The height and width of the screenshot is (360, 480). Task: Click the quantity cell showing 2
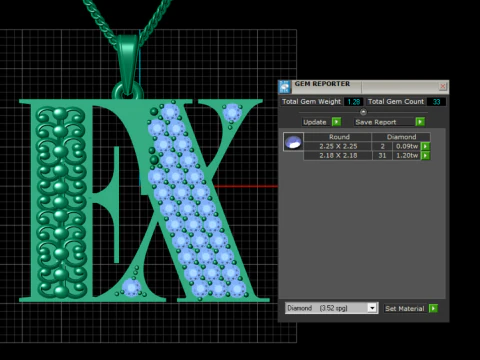[x=382, y=146]
